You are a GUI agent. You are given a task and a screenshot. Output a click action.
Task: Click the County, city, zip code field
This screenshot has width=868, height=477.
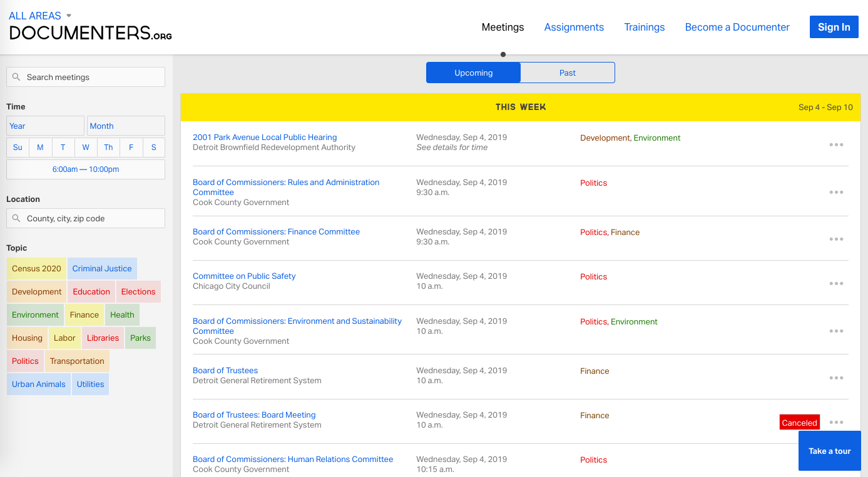(x=86, y=218)
